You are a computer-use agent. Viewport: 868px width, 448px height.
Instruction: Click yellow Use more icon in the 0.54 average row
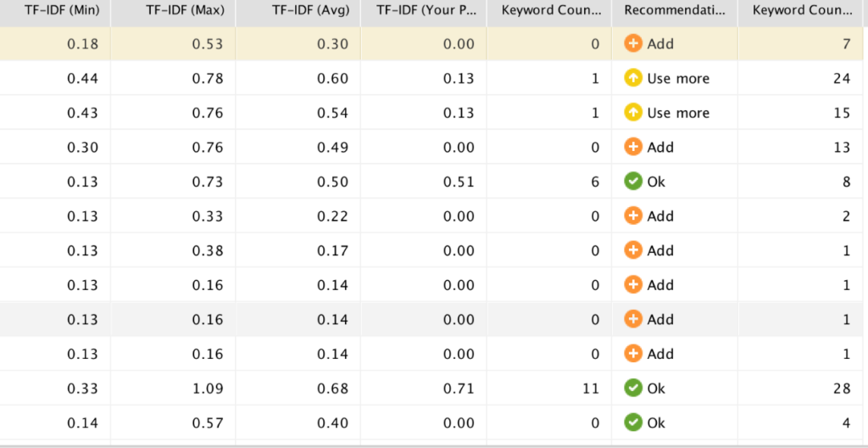click(633, 113)
